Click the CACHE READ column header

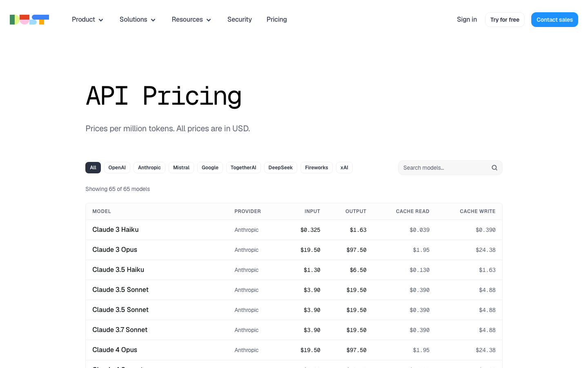[x=412, y=211]
